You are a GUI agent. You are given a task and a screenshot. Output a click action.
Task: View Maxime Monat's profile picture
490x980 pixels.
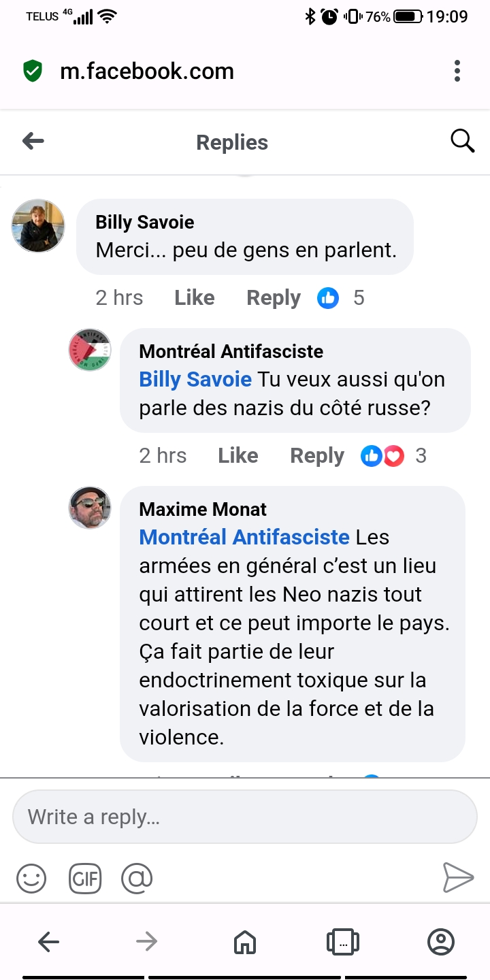click(x=90, y=508)
